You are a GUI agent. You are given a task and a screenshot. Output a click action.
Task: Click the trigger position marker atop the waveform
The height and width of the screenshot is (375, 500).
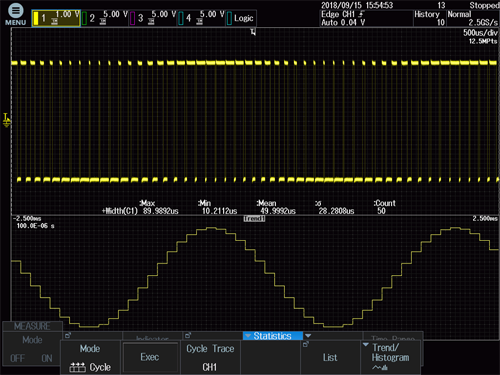click(x=253, y=32)
